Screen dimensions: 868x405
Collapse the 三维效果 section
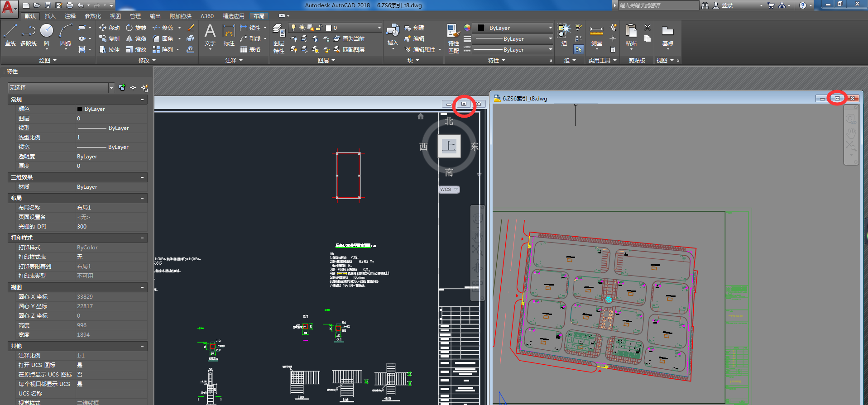click(x=142, y=177)
